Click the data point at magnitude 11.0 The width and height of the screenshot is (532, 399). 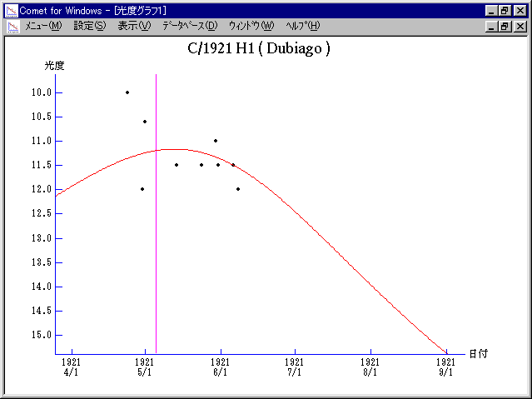pos(216,141)
